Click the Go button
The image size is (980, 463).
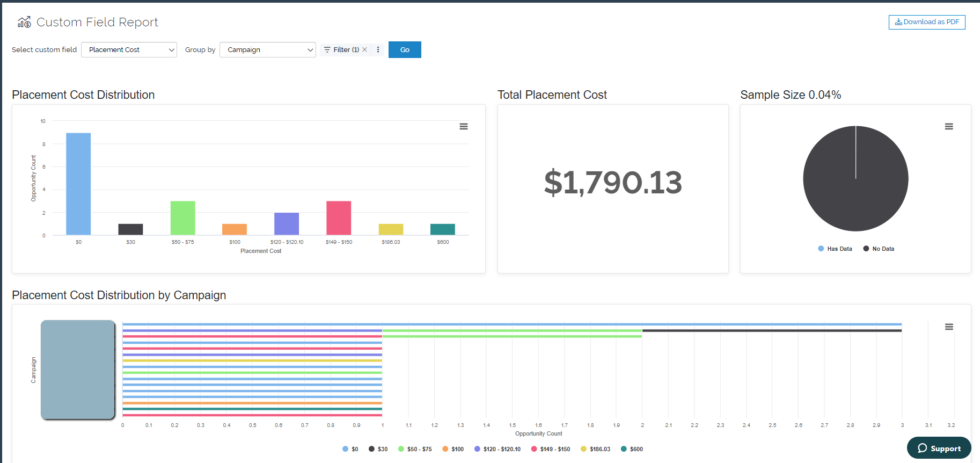coord(405,49)
